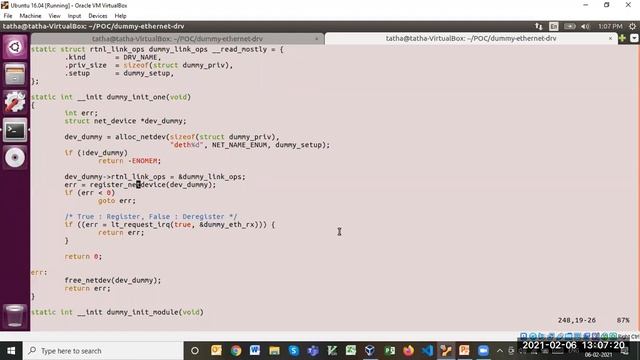Click the '87%' file position indicator
Viewport: 640px width, 360px height.
[x=623, y=320]
